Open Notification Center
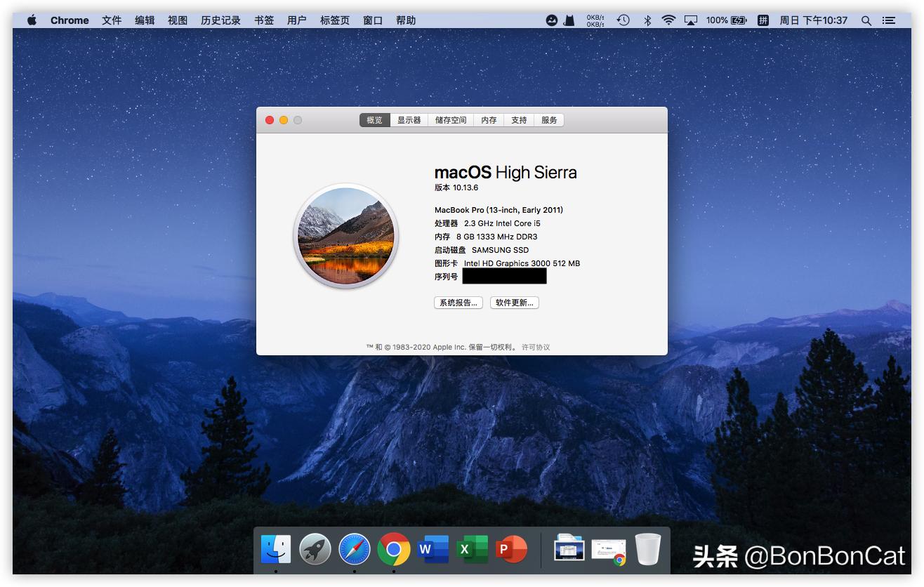The height and width of the screenshot is (587, 924). click(x=889, y=20)
